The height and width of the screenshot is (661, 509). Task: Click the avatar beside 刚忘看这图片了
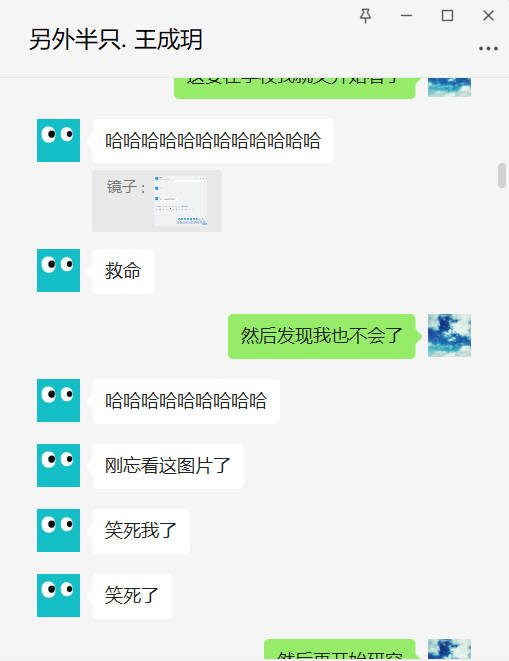[58, 465]
